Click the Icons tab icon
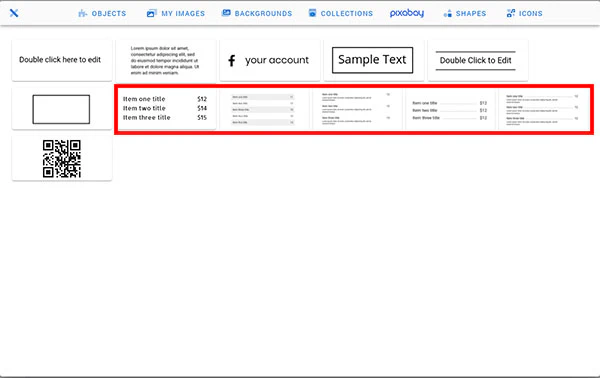 (510, 13)
